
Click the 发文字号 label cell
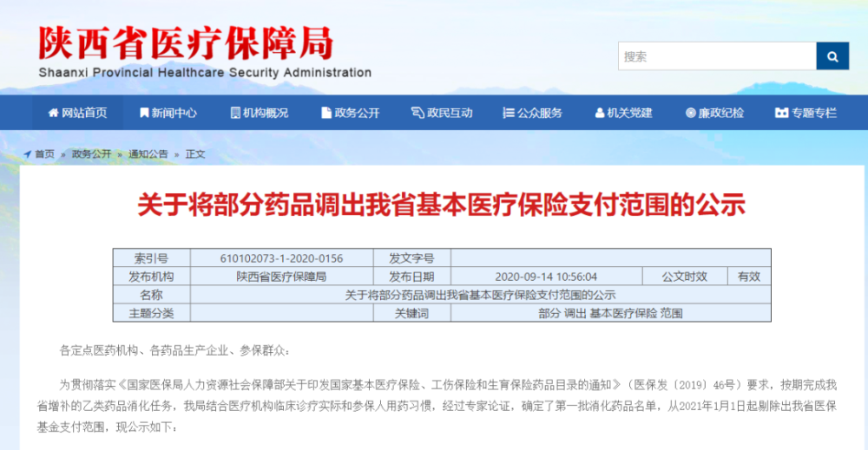tap(411, 258)
